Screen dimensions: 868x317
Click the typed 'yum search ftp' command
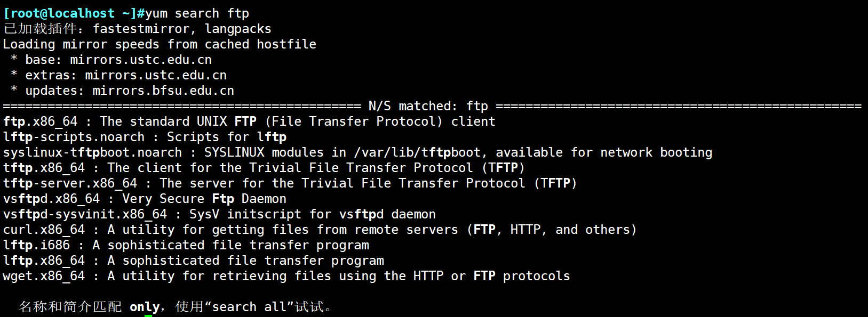pyautogui.click(x=197, y=13)
